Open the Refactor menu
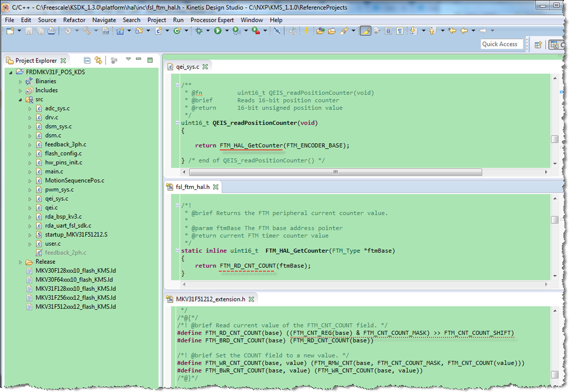 point(74,20)
